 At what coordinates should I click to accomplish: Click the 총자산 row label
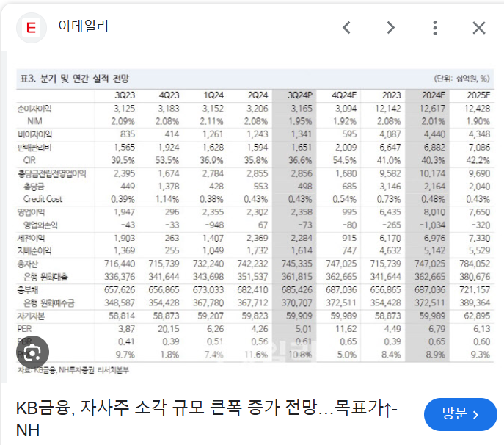pyautogui.click(x=28, y=264)
